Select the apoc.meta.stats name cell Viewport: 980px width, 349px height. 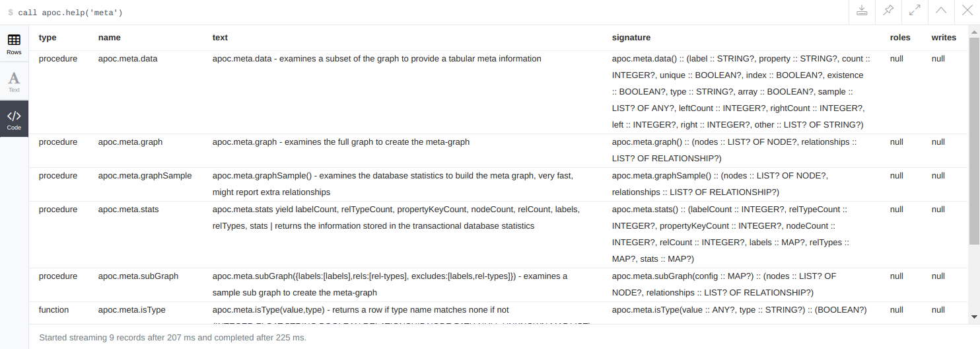[x=128, y=210]
